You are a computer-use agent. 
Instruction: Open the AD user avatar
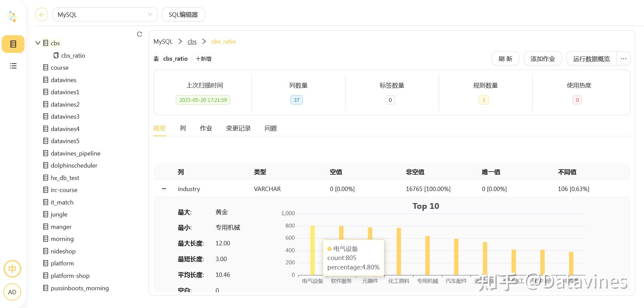point(12,292)
